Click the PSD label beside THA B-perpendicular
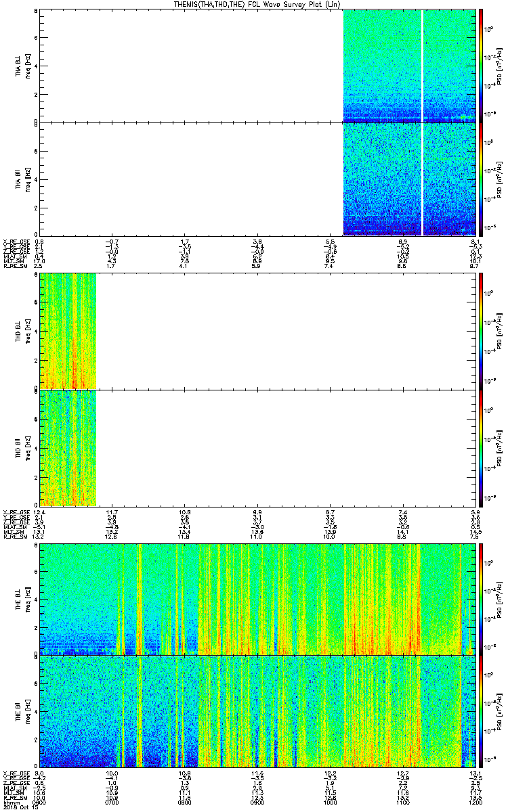This screenshot has height=812, width=508. click(x=500, y=66)
